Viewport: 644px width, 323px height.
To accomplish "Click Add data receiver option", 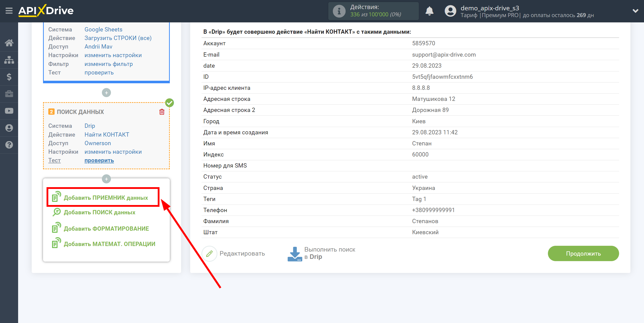I will pyautogui.click(x=106, y=198).
